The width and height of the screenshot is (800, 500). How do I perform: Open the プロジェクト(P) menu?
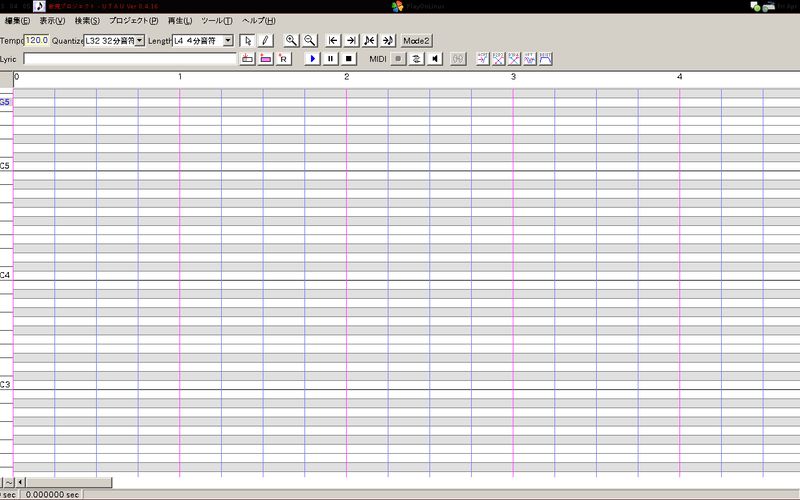(133, 21)
